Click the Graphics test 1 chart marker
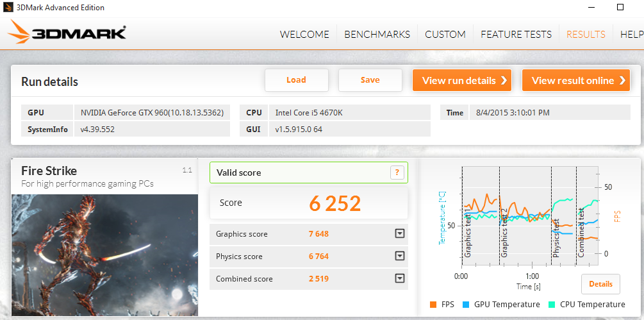The image size is (644, 320). 467,233
